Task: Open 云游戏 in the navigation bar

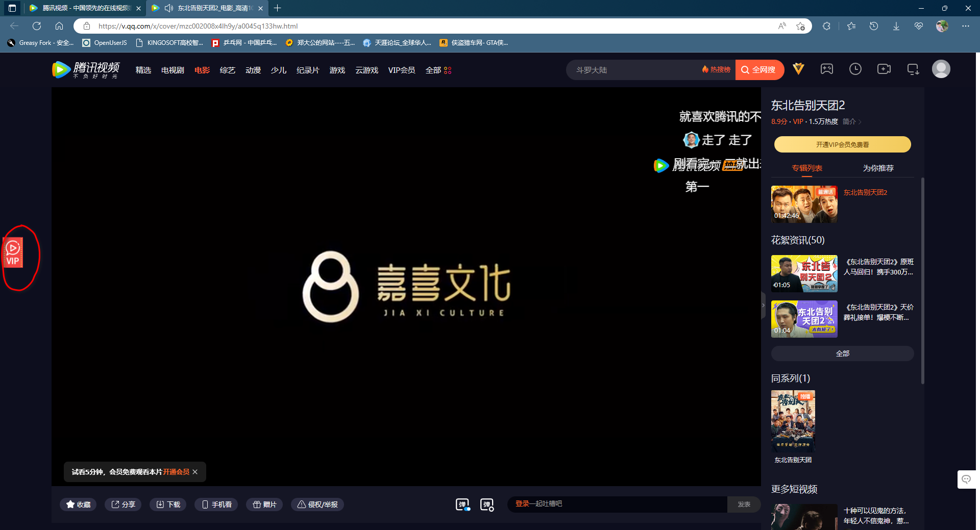Action: 367,70
